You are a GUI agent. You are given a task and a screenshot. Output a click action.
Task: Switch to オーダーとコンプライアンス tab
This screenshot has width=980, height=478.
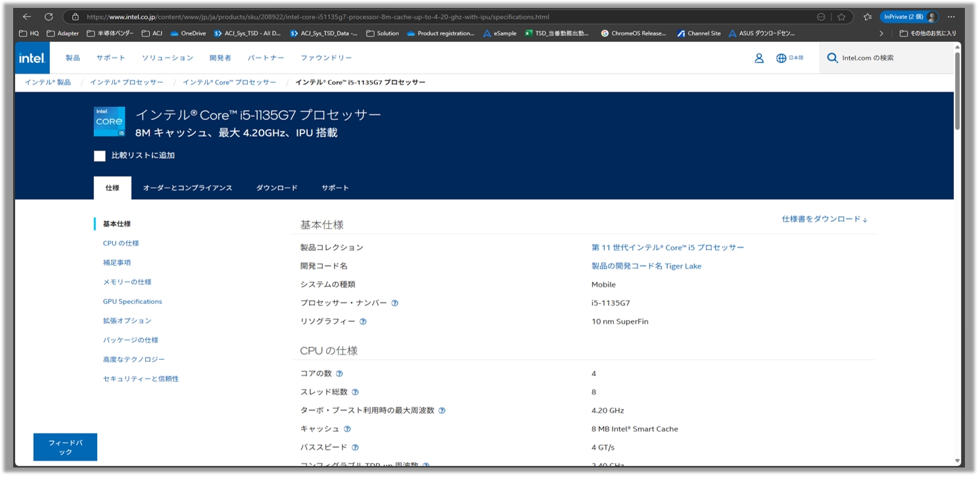(x=187, y=188)
